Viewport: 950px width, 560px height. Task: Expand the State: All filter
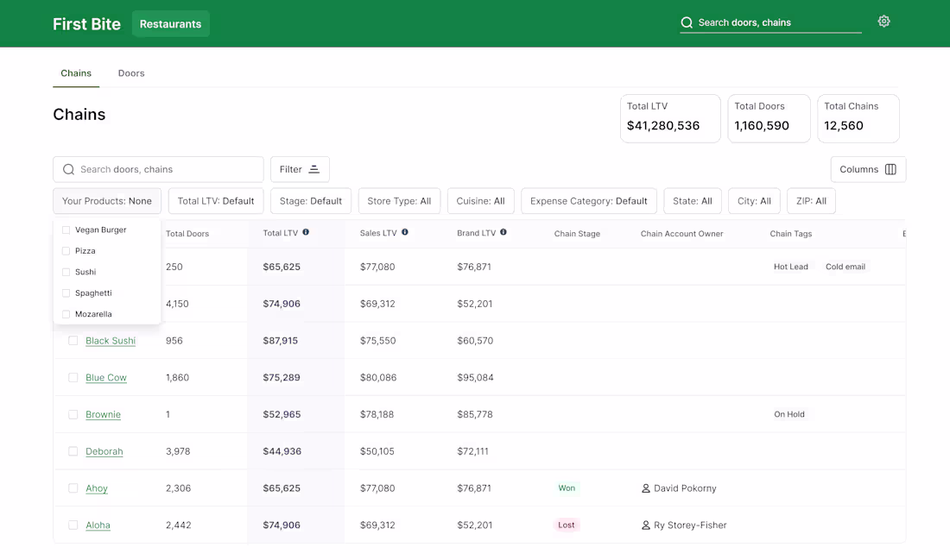click(x=692, y=200)
